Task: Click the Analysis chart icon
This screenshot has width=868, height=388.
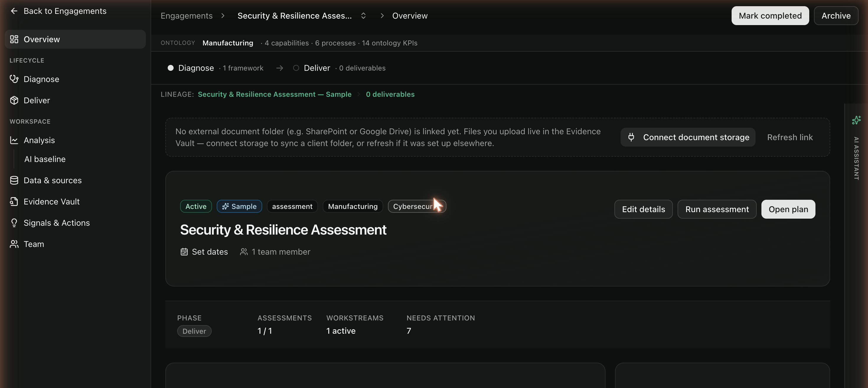Action: tap(14, 140)
